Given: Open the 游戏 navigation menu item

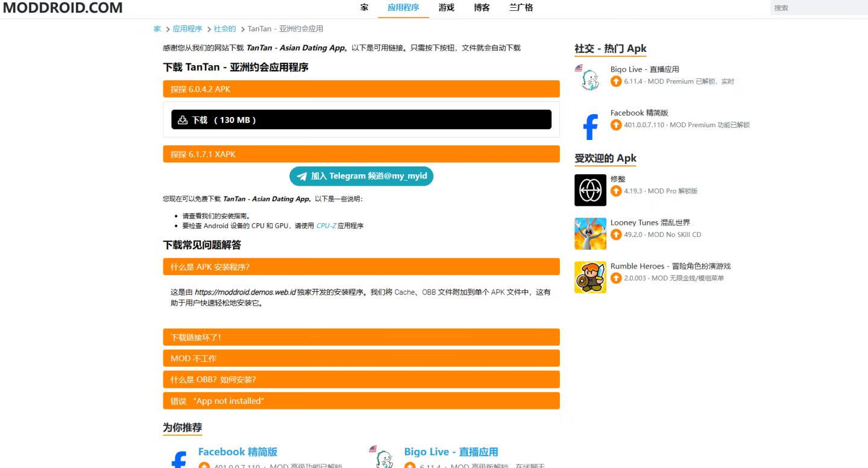Looking at the screenshot, I should (446, 8).
